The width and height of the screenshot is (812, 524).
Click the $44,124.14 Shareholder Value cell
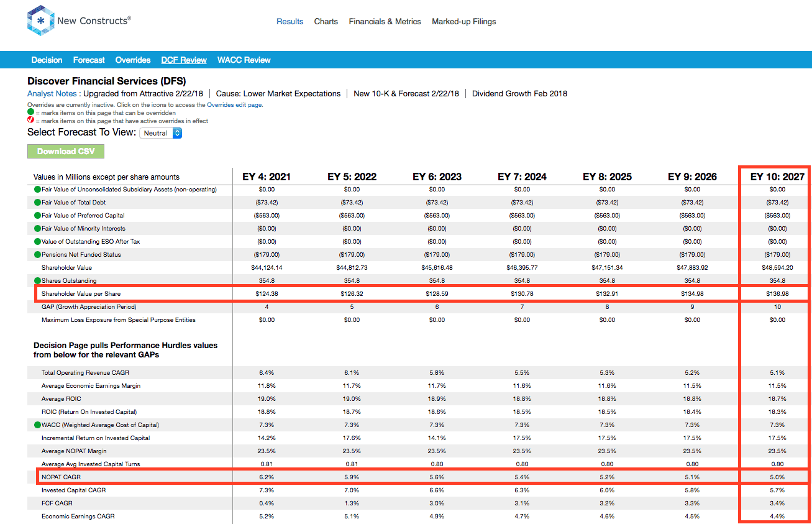pos(267,268)
